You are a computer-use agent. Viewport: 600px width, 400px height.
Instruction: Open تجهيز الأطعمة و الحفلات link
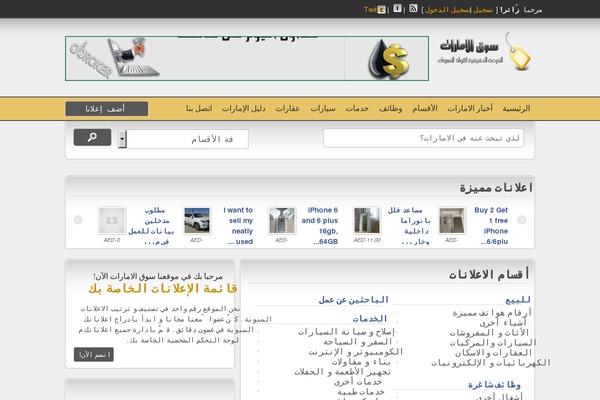(x=342, y=371)
